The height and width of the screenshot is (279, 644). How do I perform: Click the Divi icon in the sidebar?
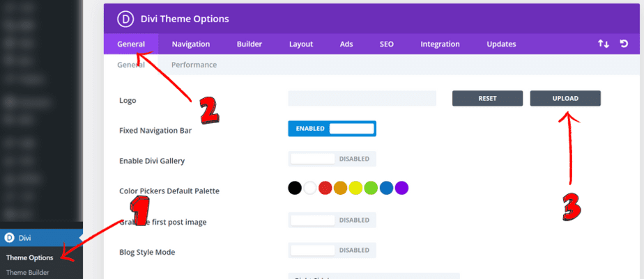click(x=8, y=237)
